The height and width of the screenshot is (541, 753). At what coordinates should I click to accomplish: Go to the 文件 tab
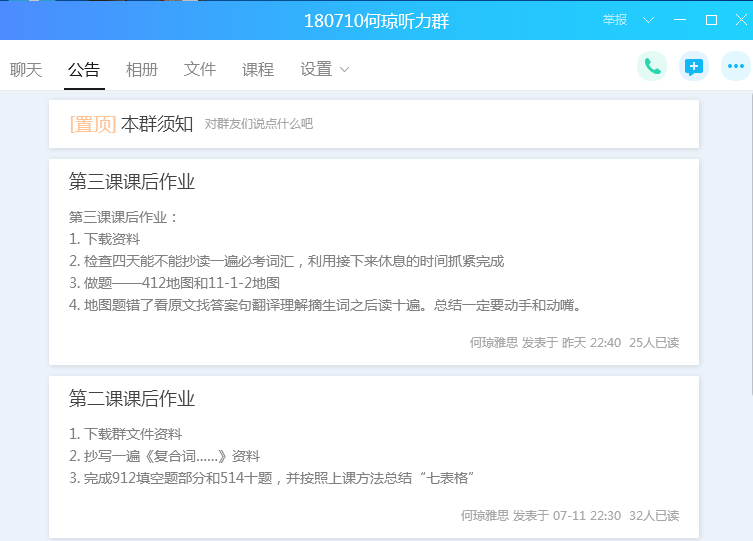tap(200, 70)
